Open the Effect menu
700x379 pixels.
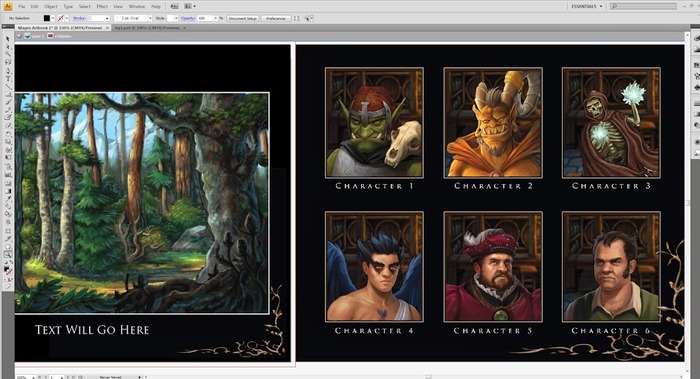click(x=102, y=7)
